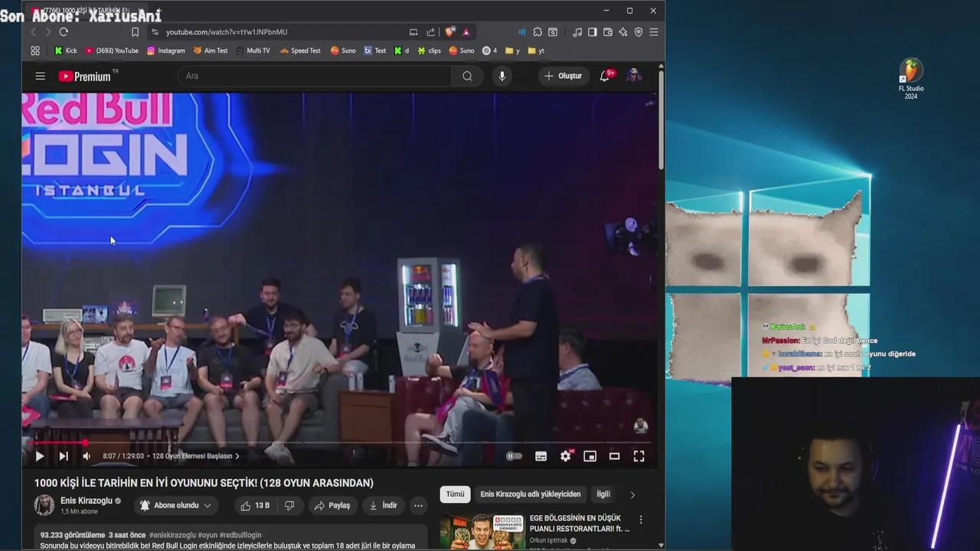980x551 pixels.
Task: Select the 'İlgili' filter chip
Action: (x=603, y=494)
